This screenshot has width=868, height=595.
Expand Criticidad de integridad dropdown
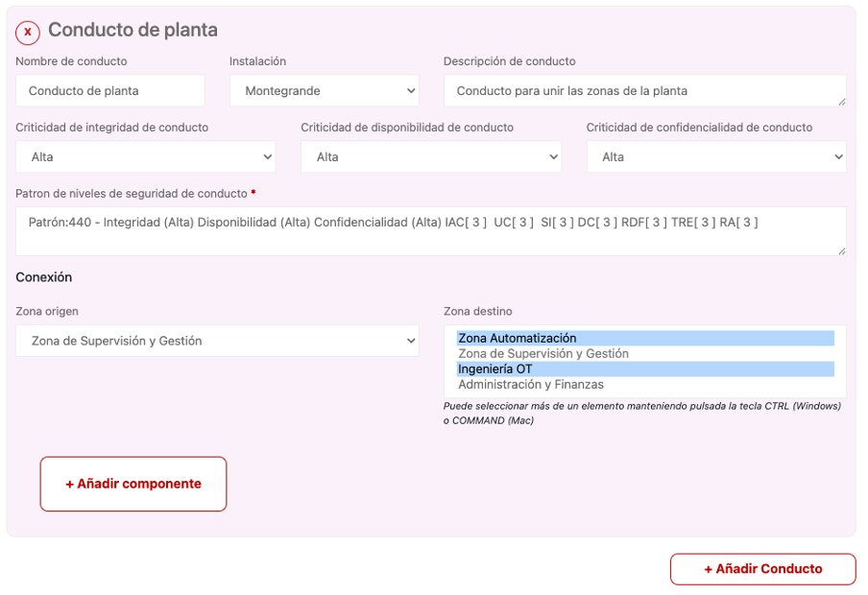tap(146, 156)
